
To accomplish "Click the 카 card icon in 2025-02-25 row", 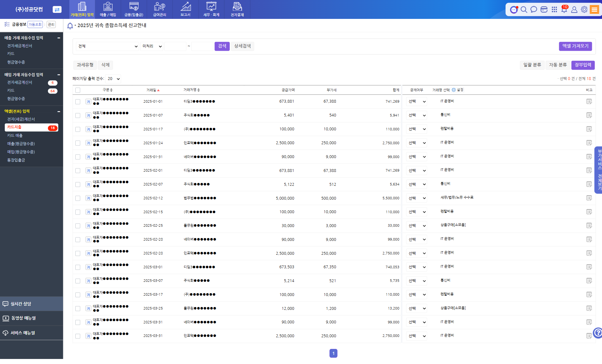I will coord(88,226).
